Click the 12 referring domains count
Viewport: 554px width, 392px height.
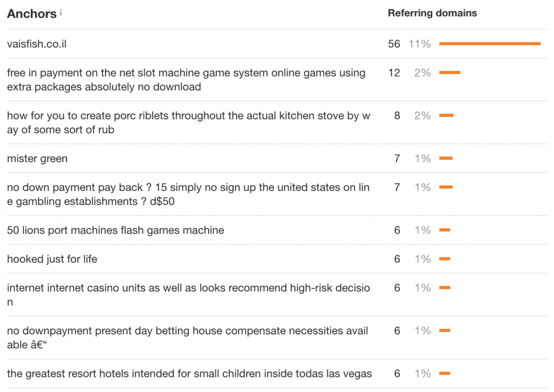pyautogui.click(x=394, y=72)
